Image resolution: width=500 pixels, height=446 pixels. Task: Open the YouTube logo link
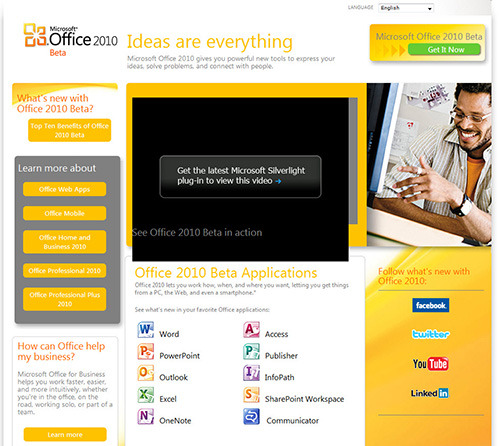click(430, 364)
